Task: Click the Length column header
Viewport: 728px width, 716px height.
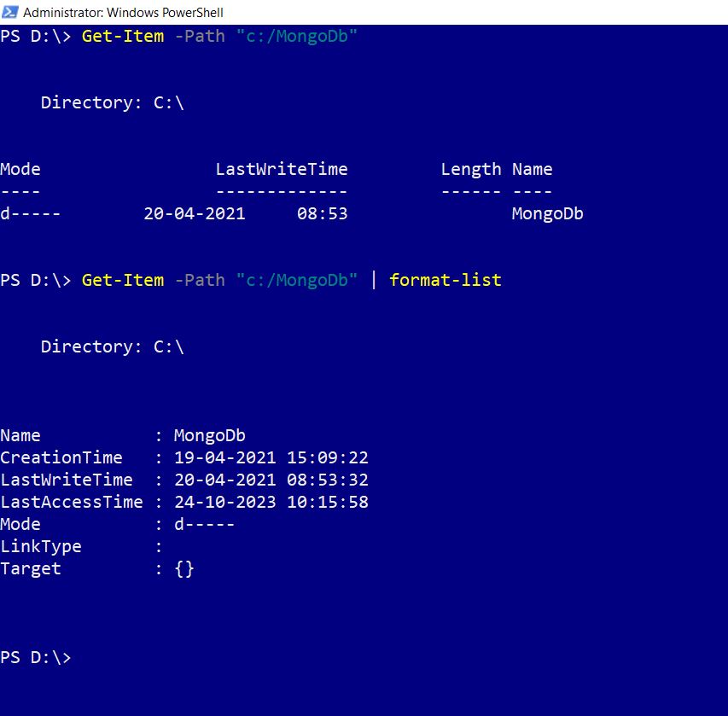Action: pos(470,169)
